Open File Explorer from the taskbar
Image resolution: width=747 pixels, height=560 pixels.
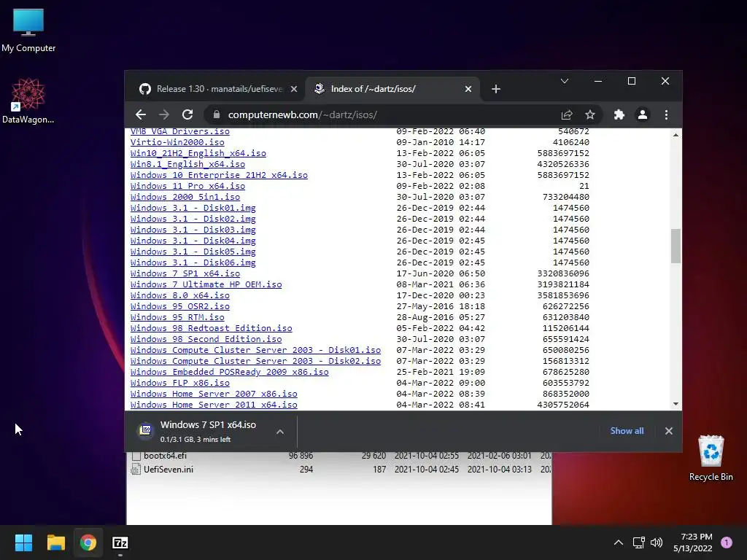pyautogui.click(x=55, y=542)
